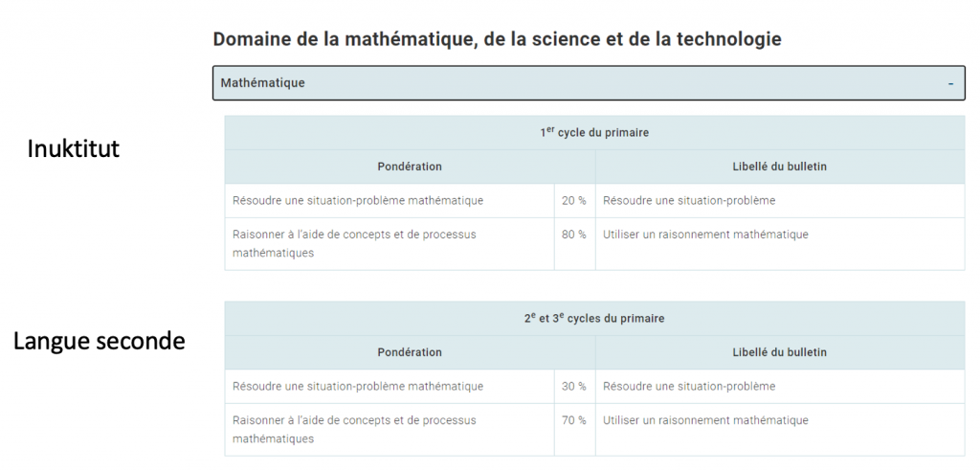
Task: Click Libellé du bulletin header in 1er cycle table
Action: (x=779, y=167)
